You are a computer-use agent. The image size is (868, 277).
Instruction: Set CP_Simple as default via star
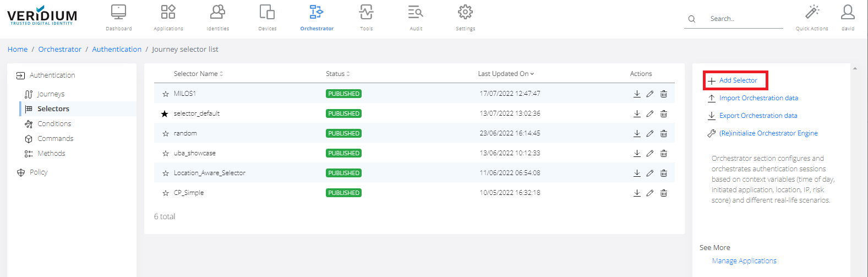[x=165, y=193]
